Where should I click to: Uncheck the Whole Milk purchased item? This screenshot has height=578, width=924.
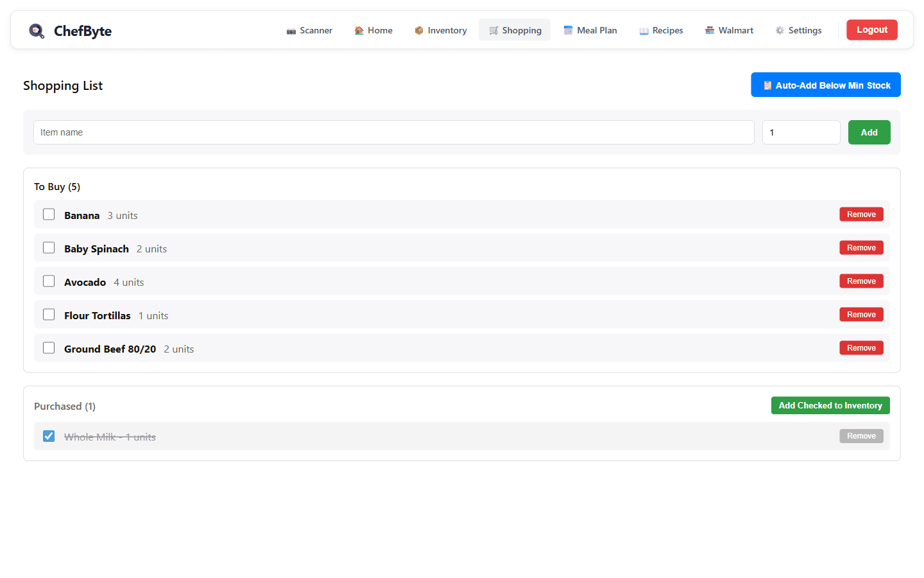coord(49,436)
